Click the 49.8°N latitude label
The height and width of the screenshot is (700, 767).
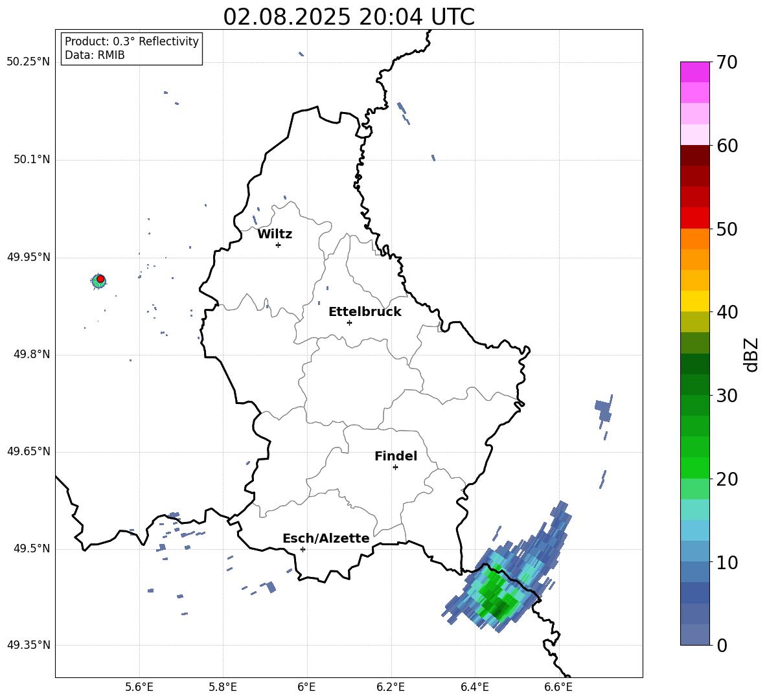point(32,354)
